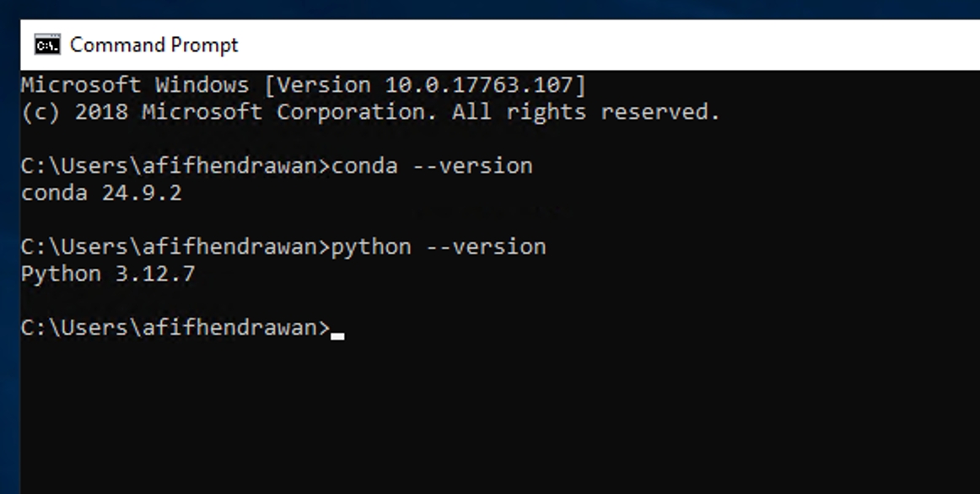Click the typed "python --version" command
Screen dimensions: 980x494
pyautogui.click(x=439, y=247)
